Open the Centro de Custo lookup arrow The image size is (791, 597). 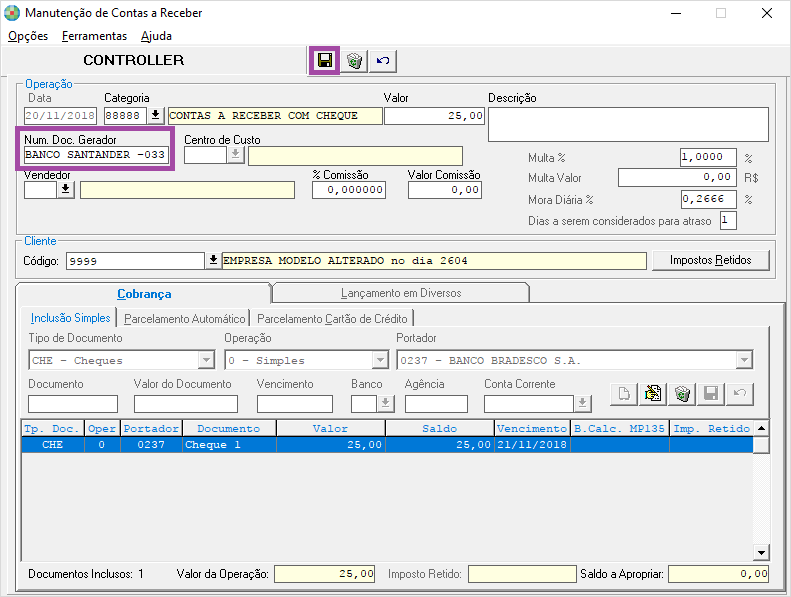coord(236,155)
